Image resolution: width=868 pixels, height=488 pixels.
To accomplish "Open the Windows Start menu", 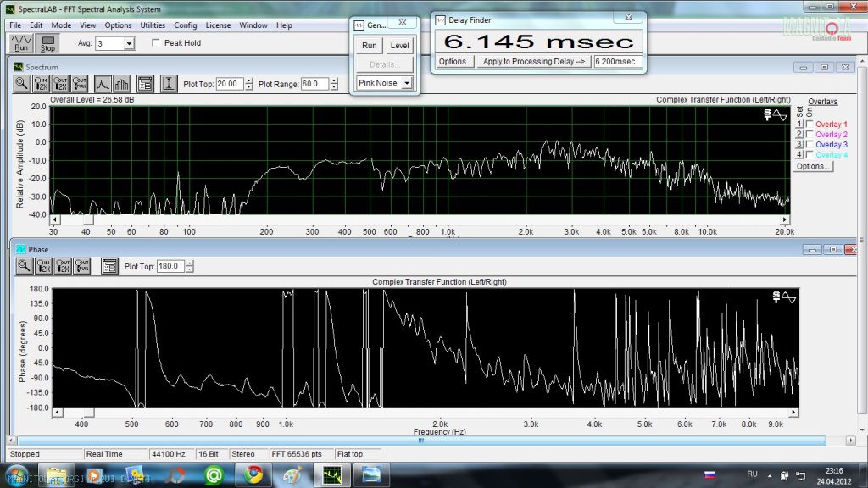I will pyautogui.click(x=17, y=475).
